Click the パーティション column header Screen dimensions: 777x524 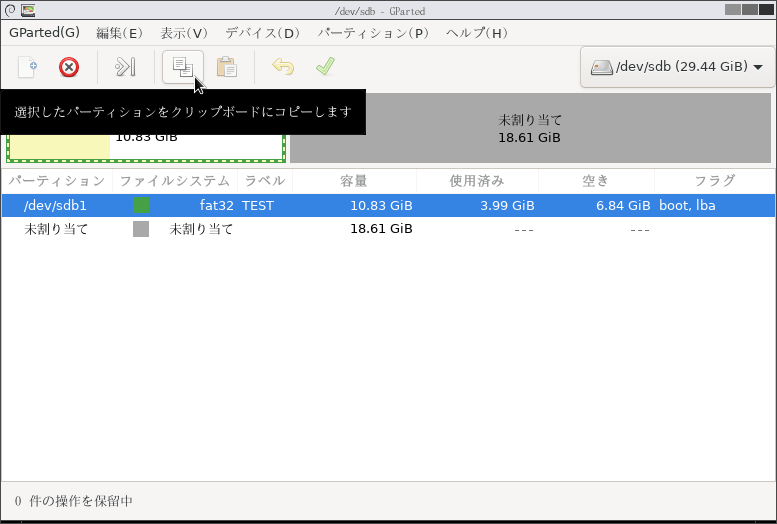click(x=57, y=181)
